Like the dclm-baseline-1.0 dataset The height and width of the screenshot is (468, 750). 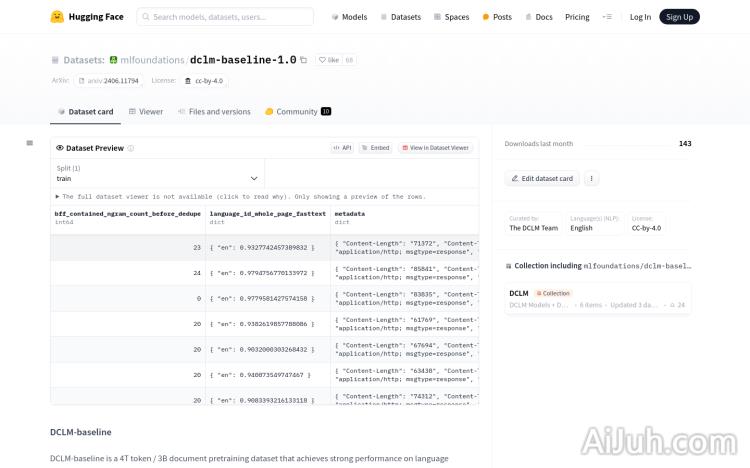coord(328,60)
